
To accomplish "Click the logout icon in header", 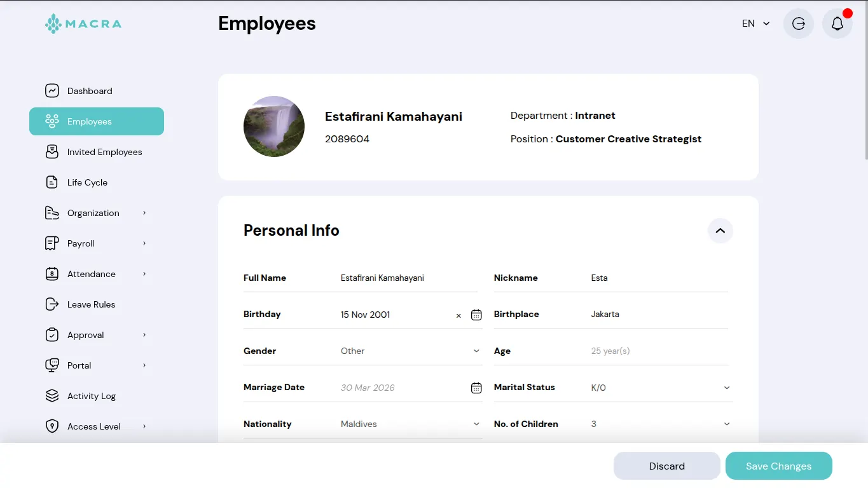I will tap(799, 24).
